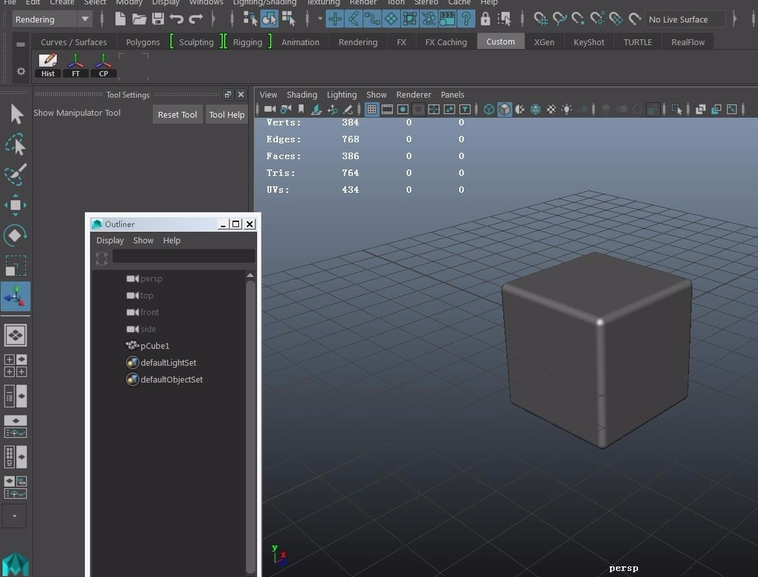Activate the Move tool

pos(16,206)
